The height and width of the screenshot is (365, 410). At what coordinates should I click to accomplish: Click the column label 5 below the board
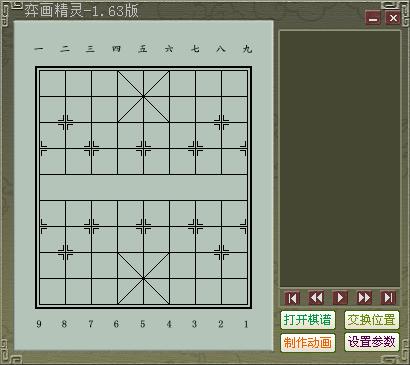click(x=143, y=324)
